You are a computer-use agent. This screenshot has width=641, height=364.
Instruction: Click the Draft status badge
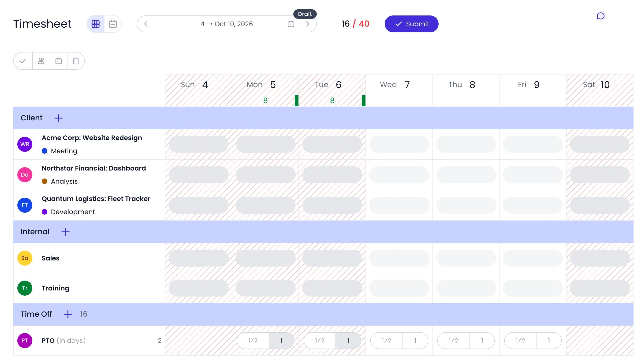305,14
